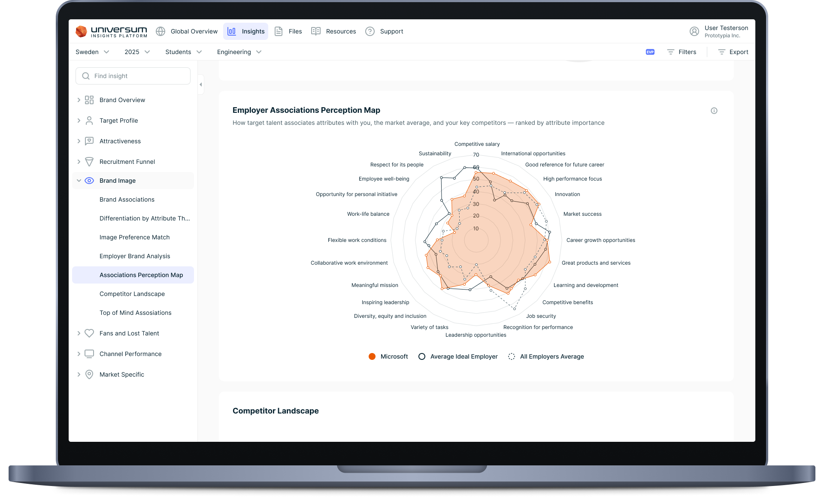Open the Sweden country dropdown
The height and width of the screenshot is (504, 824).
tap(92, 52)
